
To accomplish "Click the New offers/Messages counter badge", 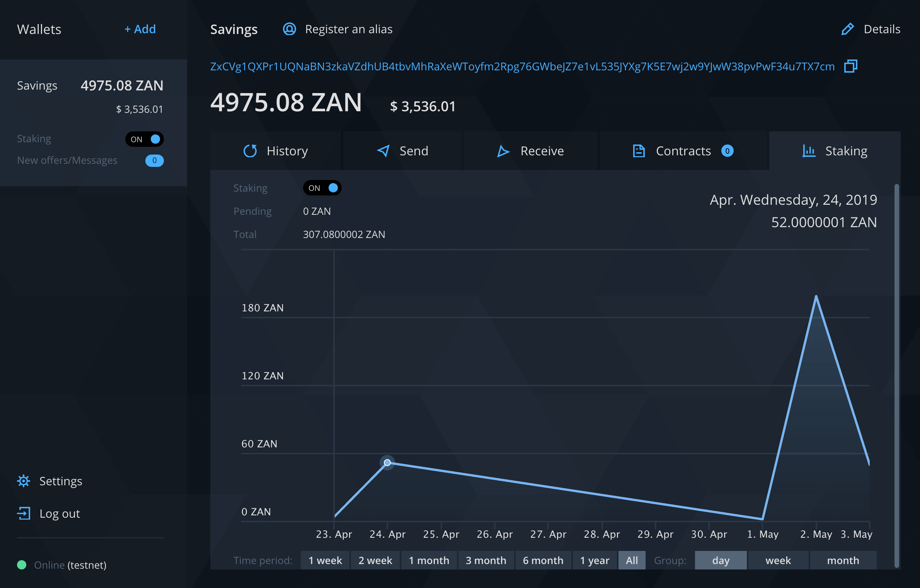I will coord(154,161).
